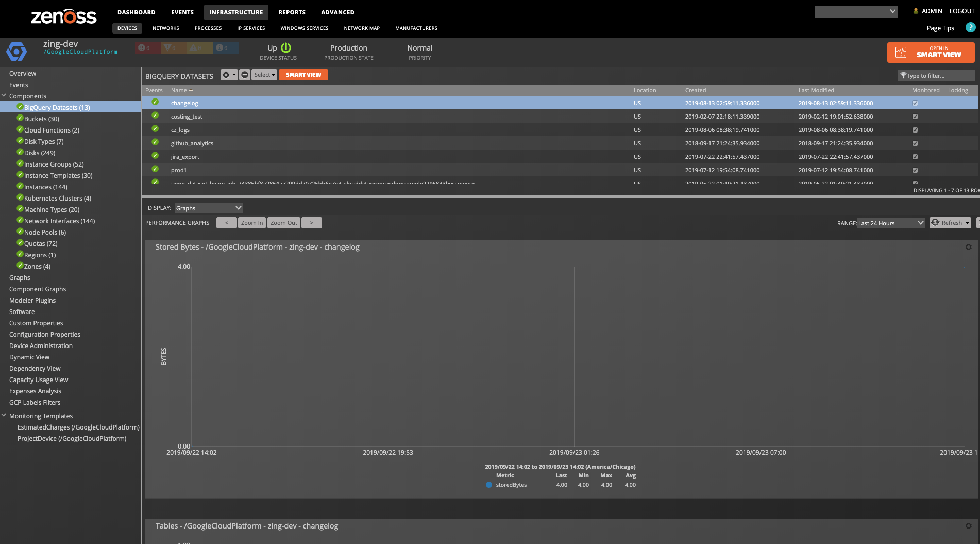980x544 pixels.
Task: Click the gear icon on Stored Bytes graph
Action: (x=968, y=247)
